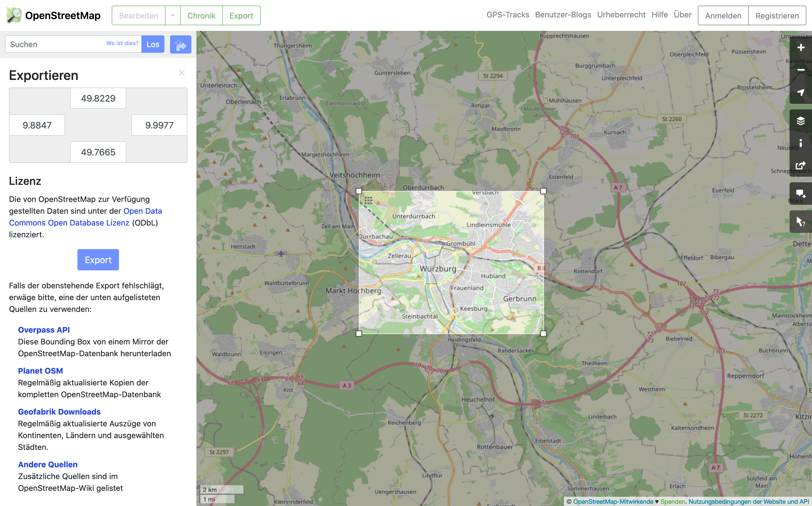The height and width of the screenshot is (506, 812).
Task: Close the Exportieren panel
Action: 182,73
